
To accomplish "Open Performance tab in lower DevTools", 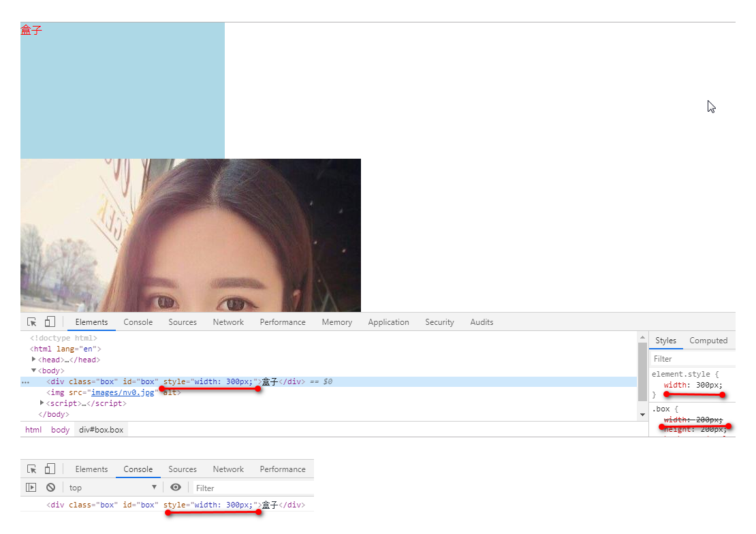I will 283,469.
